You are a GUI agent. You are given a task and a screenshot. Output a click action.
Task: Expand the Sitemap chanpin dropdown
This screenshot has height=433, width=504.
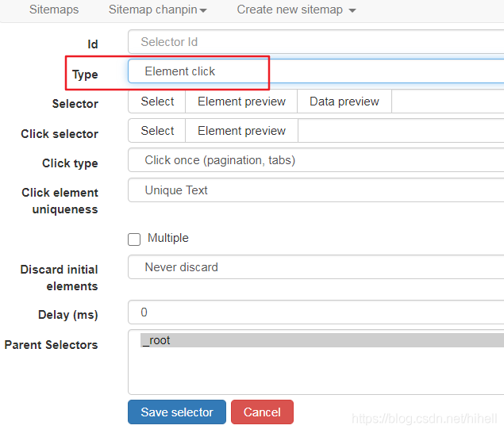pos(157,10)
